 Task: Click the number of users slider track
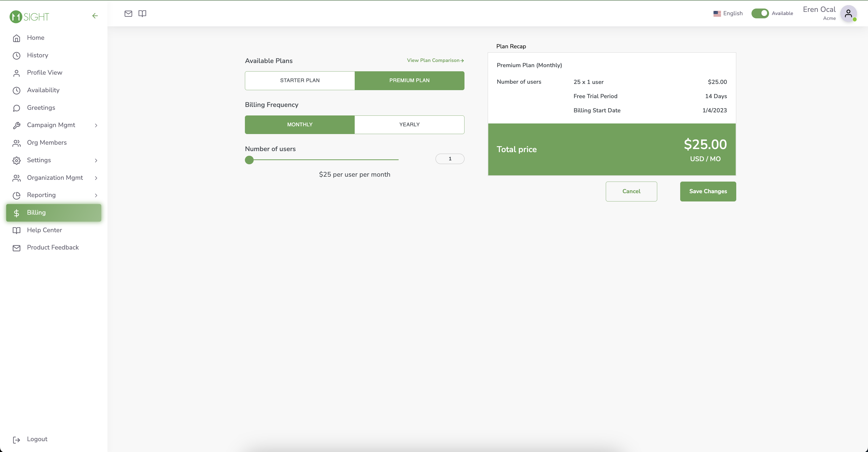pyautogui.click(x=322, y=160)
